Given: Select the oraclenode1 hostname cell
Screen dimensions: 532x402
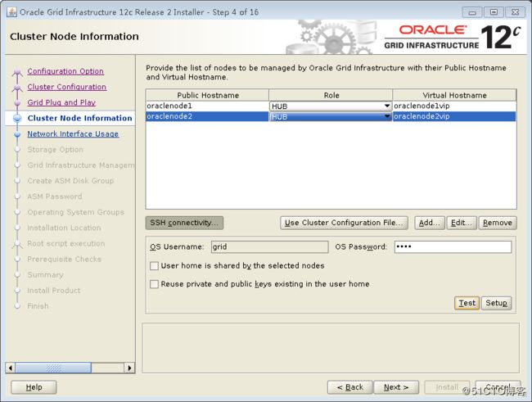Looking at the screenshot, I should pos(207,106).
